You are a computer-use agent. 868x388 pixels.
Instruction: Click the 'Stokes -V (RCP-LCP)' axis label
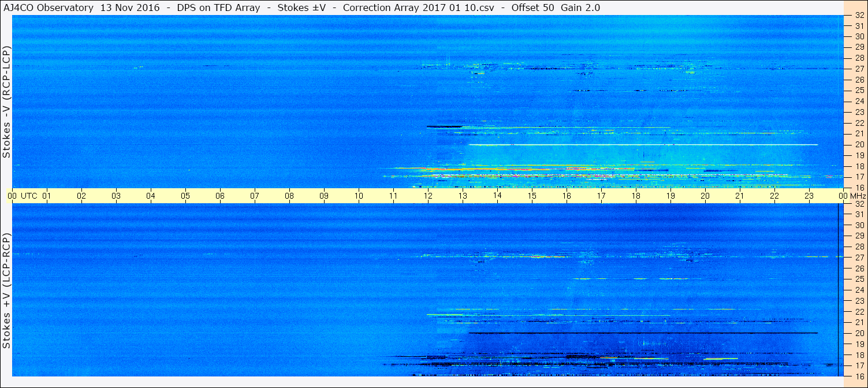click(x=6, y=102)
